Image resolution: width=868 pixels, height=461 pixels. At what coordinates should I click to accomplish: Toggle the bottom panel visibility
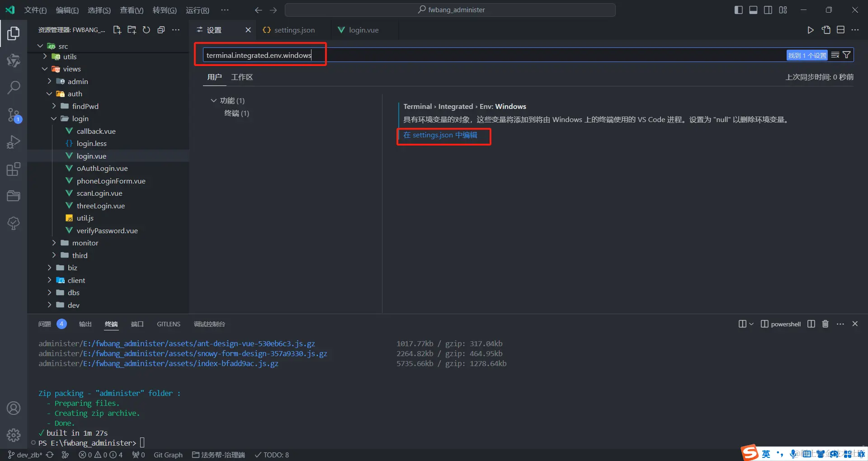(x=753, y=10)
